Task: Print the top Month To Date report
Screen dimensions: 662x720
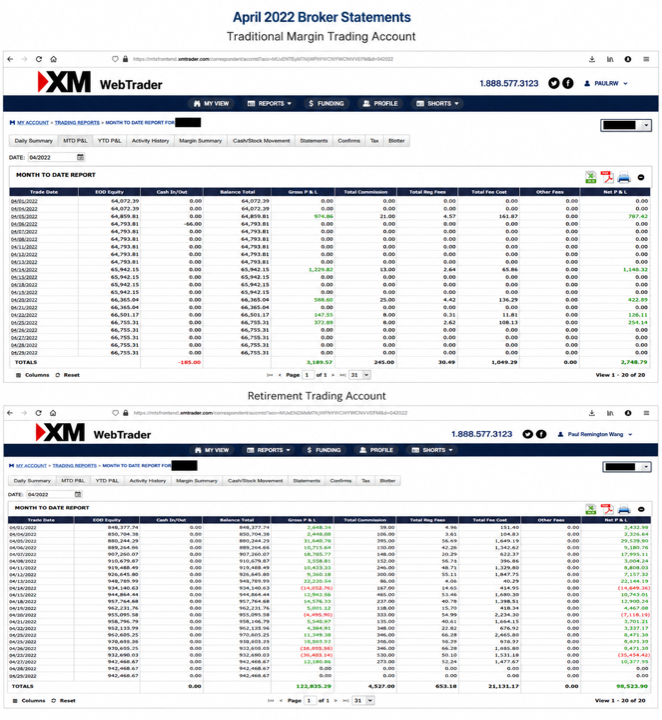Action: [x=624, y=177]
